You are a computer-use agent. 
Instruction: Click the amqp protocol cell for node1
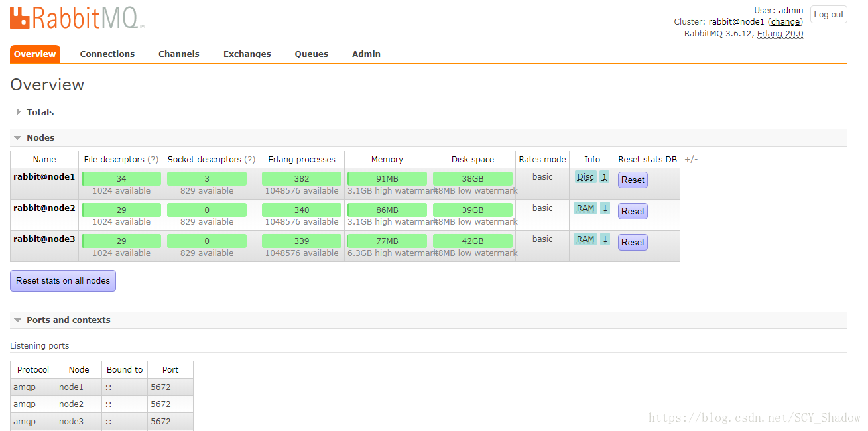point(33,387)
